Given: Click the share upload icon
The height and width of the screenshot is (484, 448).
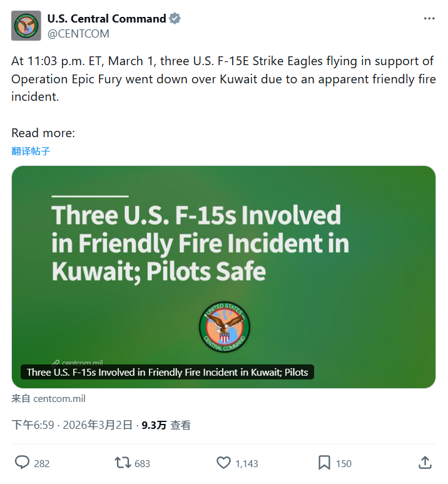Looking at the screenshot, I should click(425, 463).
